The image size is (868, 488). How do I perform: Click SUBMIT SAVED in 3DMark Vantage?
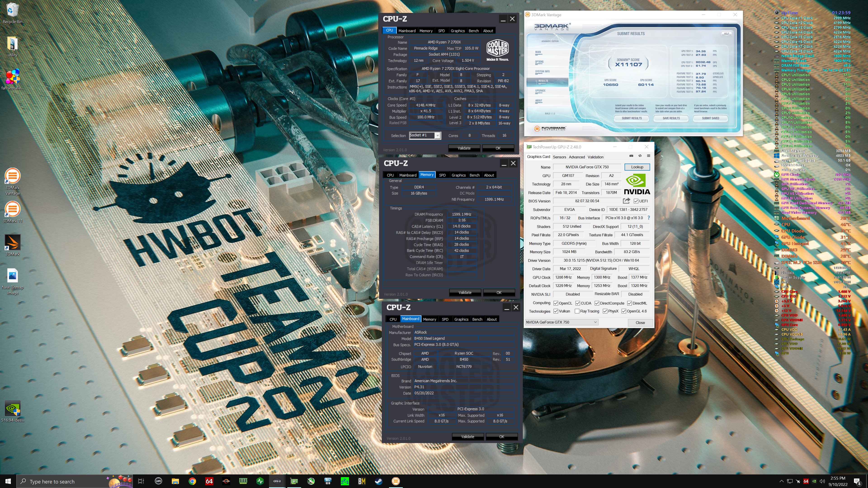711,118
